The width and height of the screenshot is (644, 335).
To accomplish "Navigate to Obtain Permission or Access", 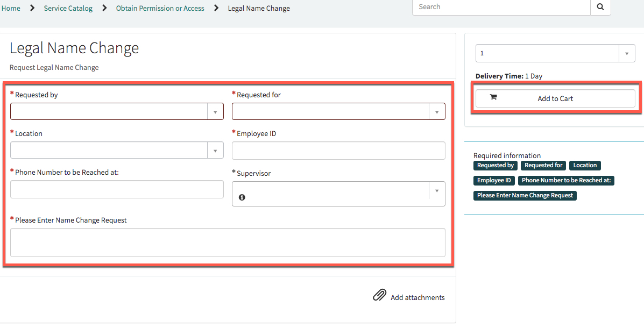I will tap(160, 8).
